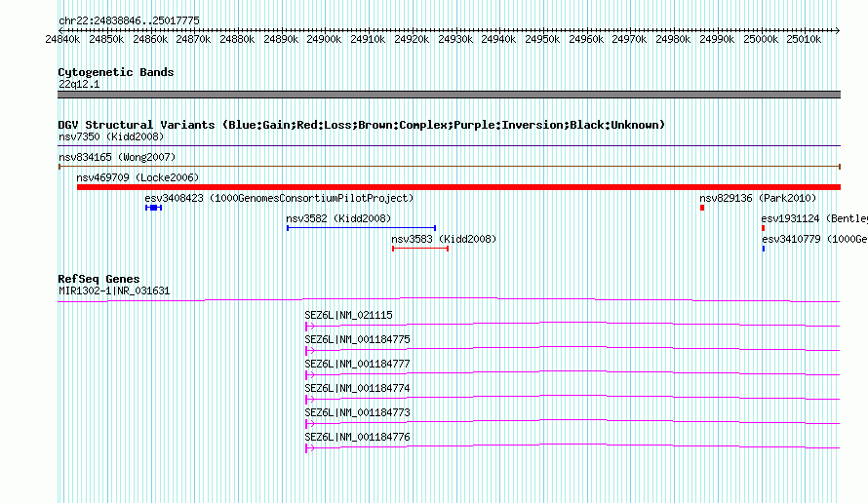Click the DGV Structural Variants track title

tap(362, 125)
